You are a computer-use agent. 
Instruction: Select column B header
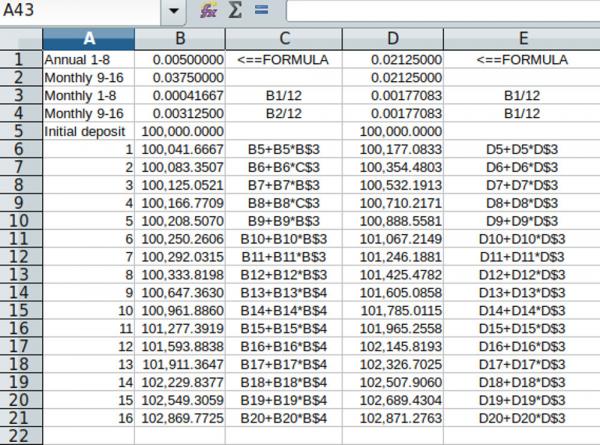click(x=180, y=39)
